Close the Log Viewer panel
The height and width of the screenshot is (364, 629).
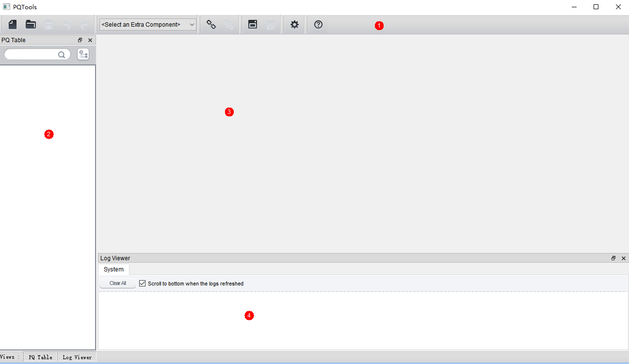coord(624,258)
